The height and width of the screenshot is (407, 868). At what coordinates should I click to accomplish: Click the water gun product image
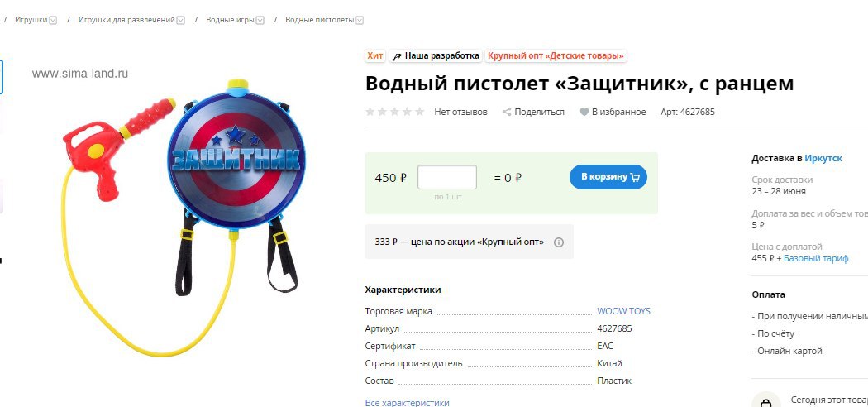[x=184, y=216]
